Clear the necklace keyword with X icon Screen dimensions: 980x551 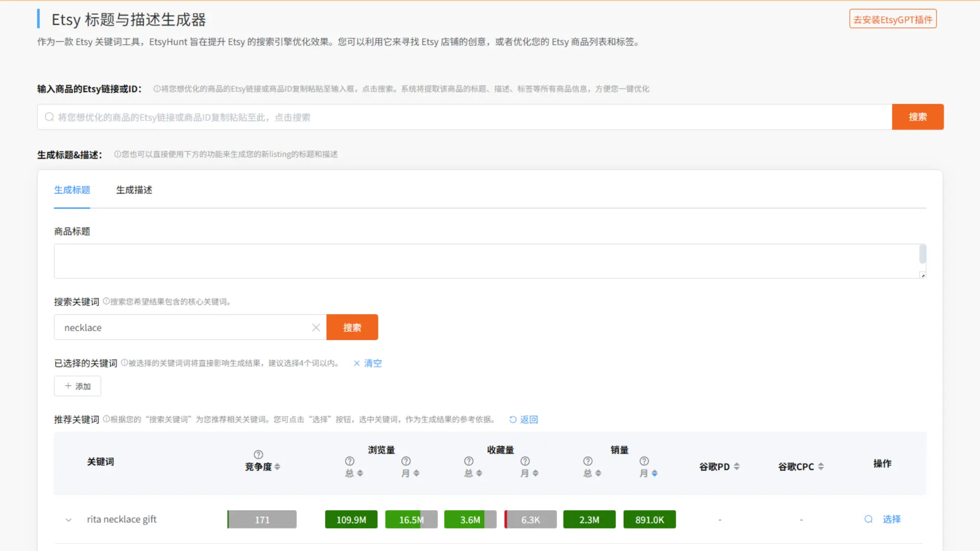316,328
